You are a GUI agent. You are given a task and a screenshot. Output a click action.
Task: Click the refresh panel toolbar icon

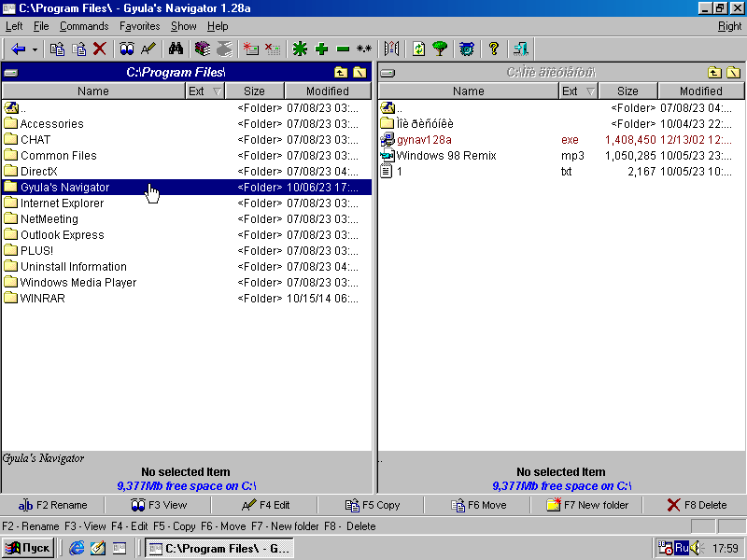point(418,49)
